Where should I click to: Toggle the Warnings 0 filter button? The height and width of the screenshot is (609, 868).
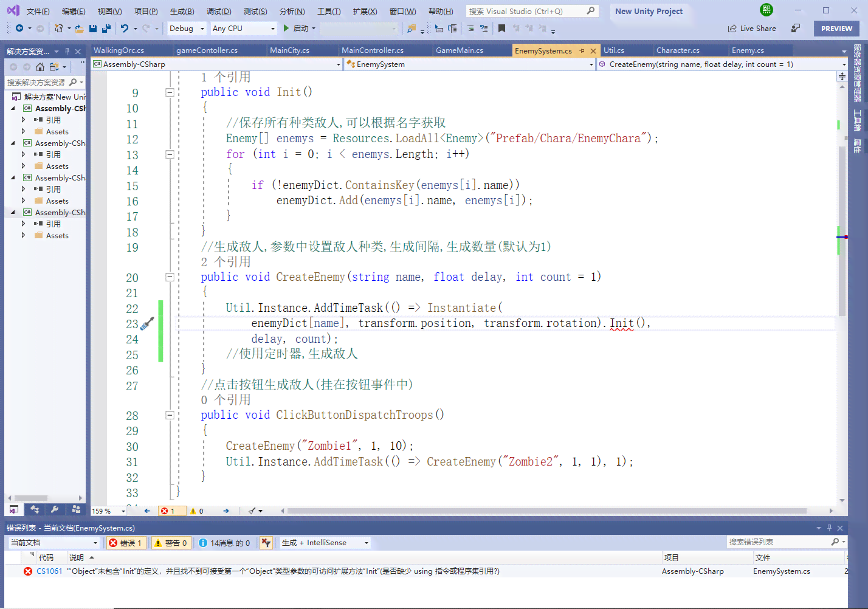click(171, 543)
